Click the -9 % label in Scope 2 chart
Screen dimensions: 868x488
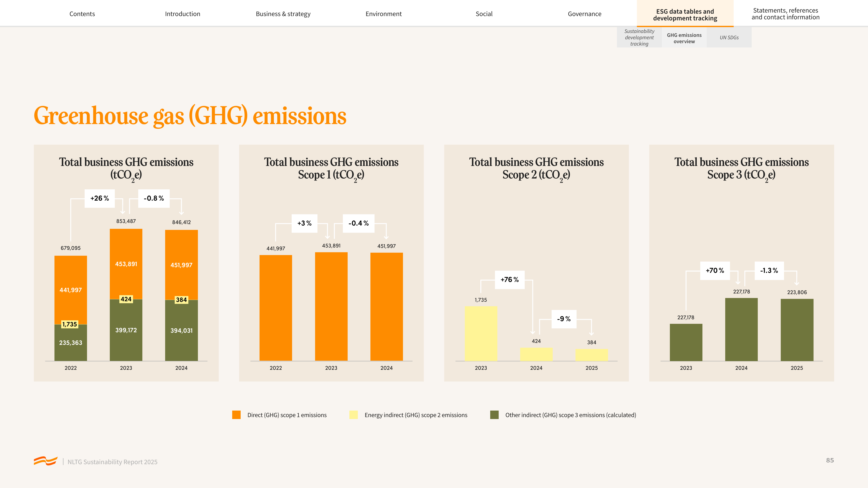tap(564, 319)
